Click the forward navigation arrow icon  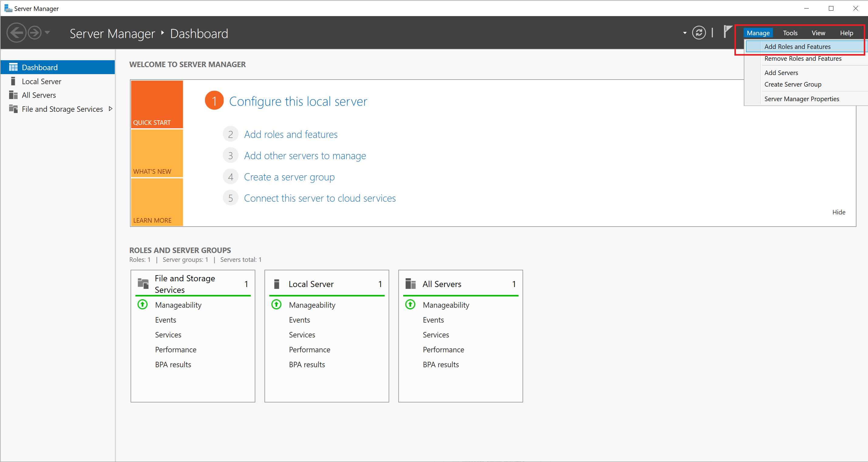point(34,33)
